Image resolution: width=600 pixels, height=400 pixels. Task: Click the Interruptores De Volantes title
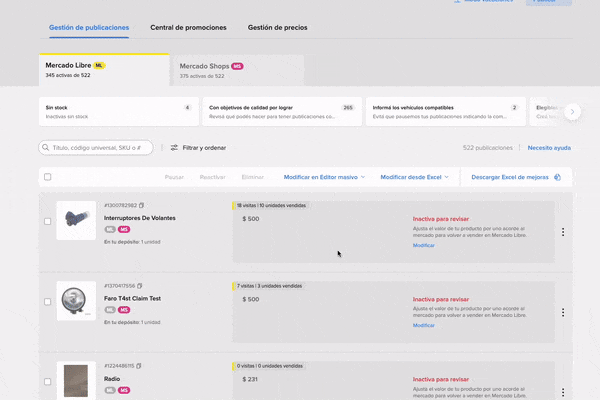point(140,218)
